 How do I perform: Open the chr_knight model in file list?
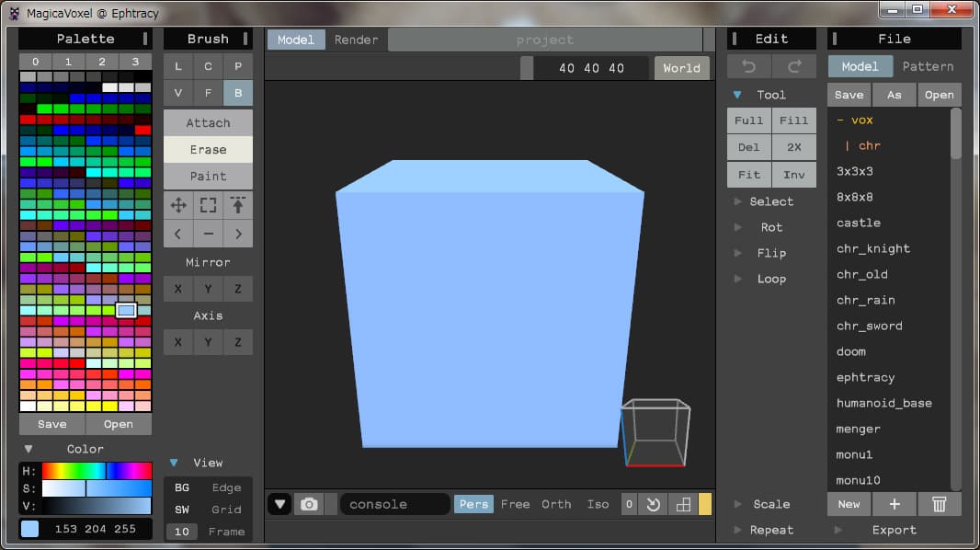tap(872, 248)
